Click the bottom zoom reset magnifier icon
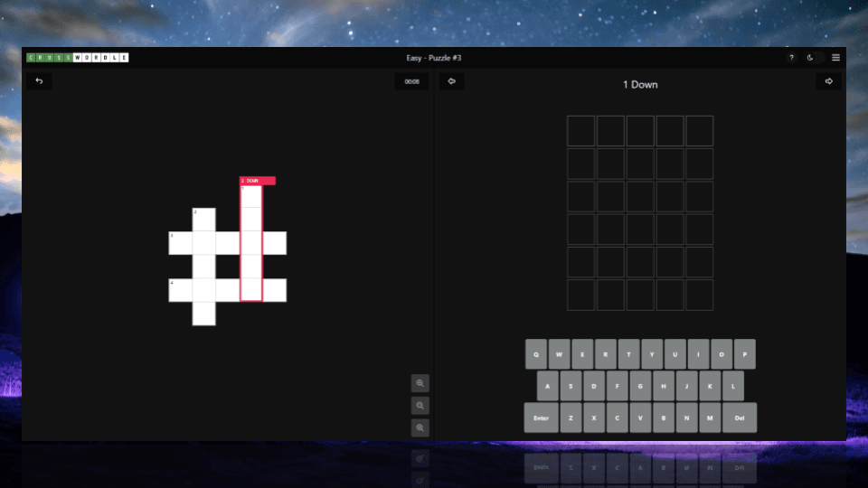This screenshot has height=488, width=868. [420, 427]
